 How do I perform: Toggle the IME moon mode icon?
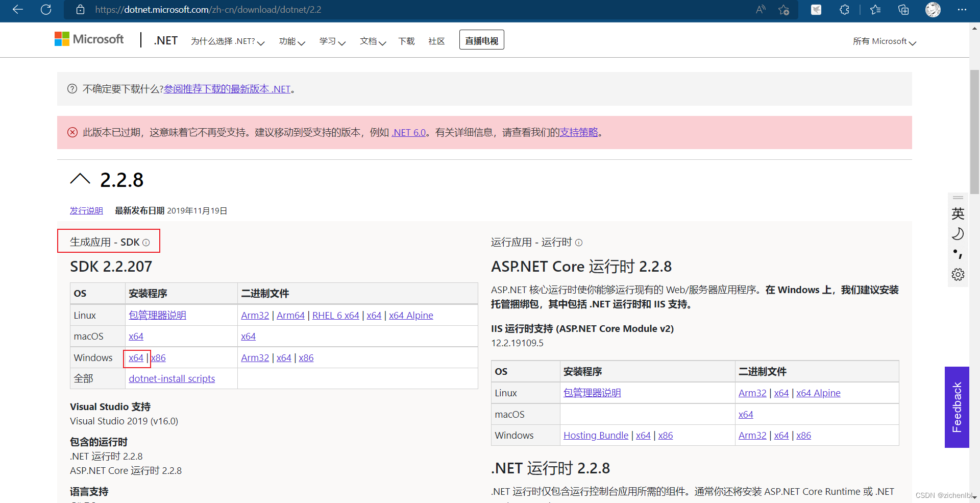click(958, 234)
